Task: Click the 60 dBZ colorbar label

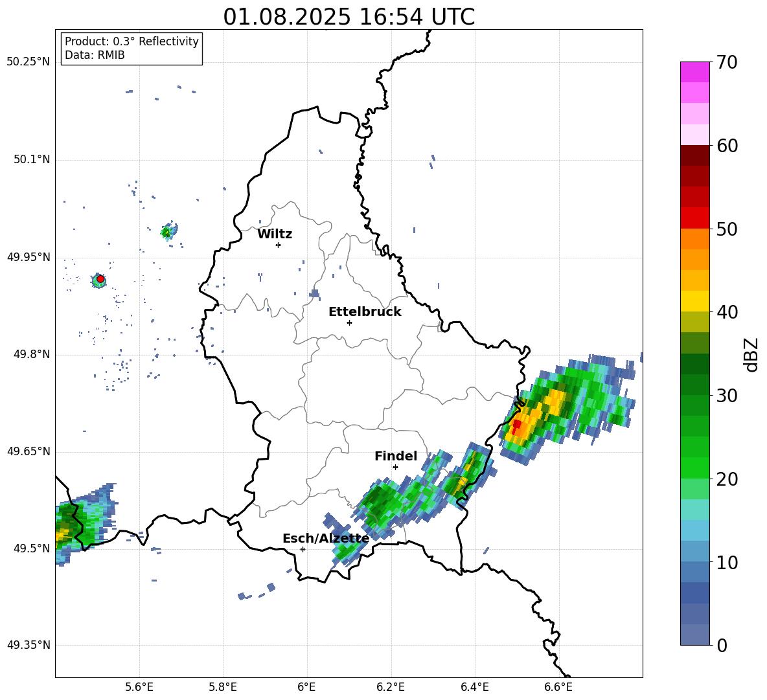Action: pos(726,145)
